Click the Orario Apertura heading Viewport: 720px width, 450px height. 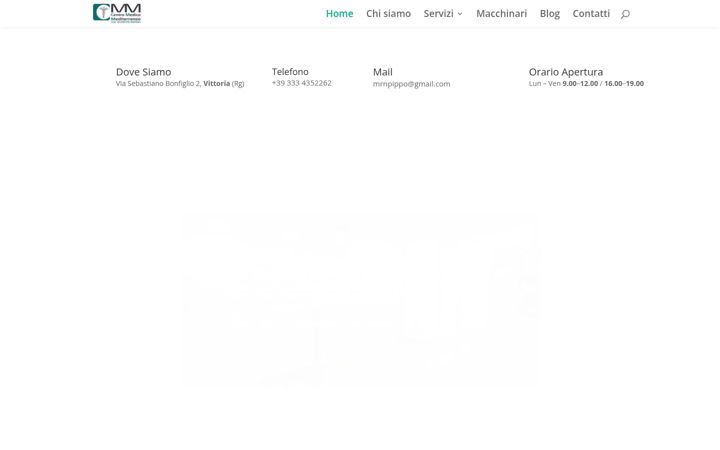tap(566, 72)
